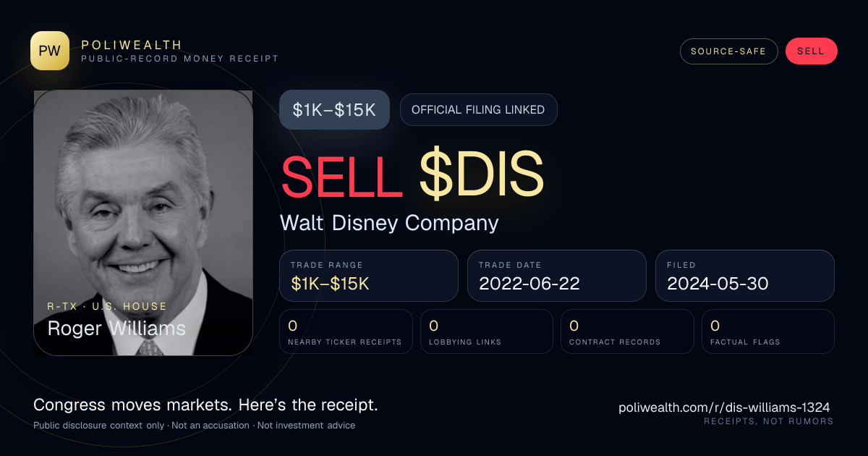
Task: Click the PW gold logo icon
Action: [x=50, y=51]
